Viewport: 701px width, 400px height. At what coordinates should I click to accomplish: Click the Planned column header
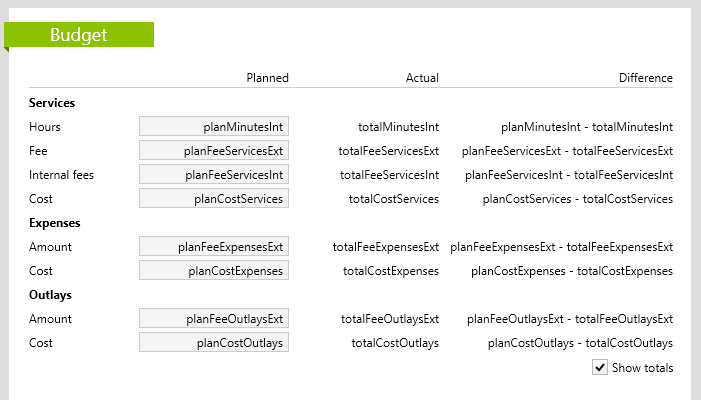(267, 78)
